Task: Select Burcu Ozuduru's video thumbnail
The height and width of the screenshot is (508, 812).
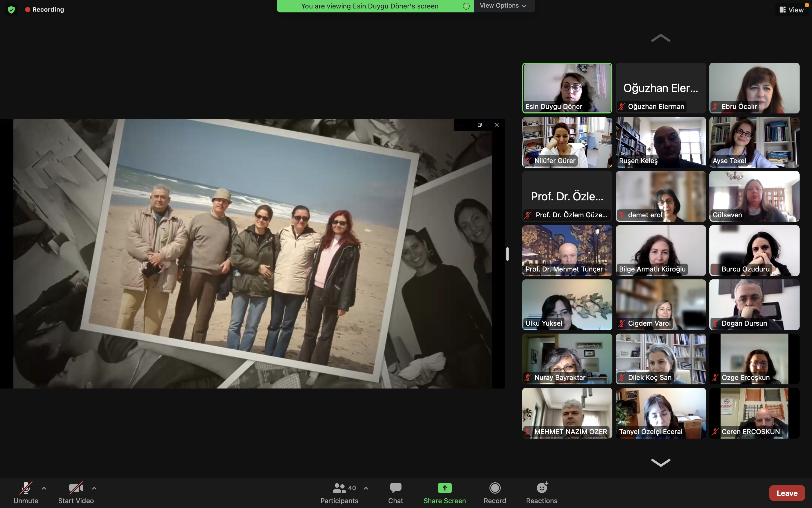Action: pyautogui.click(x=754, y=251)
